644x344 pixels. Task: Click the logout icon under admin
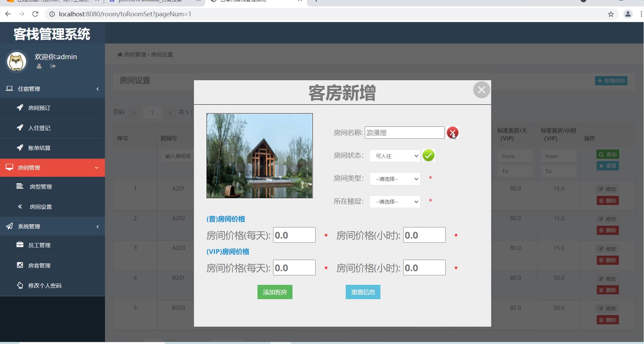[53, 66]
